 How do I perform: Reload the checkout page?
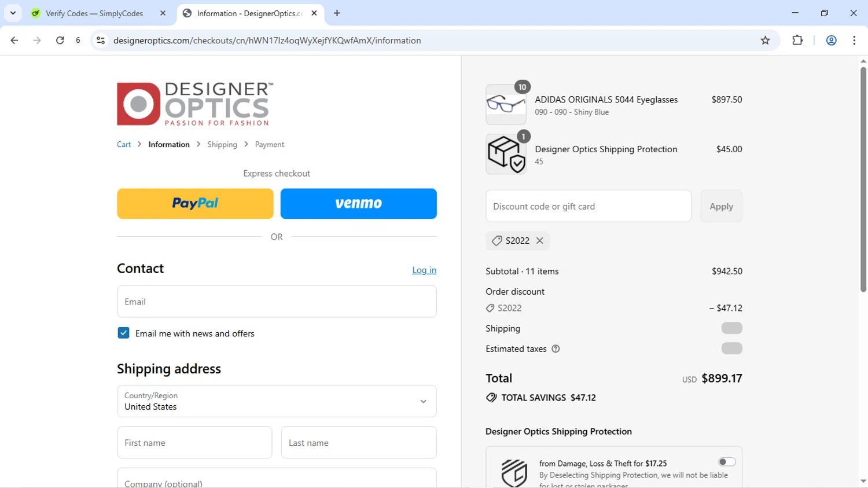coord(60,41)
